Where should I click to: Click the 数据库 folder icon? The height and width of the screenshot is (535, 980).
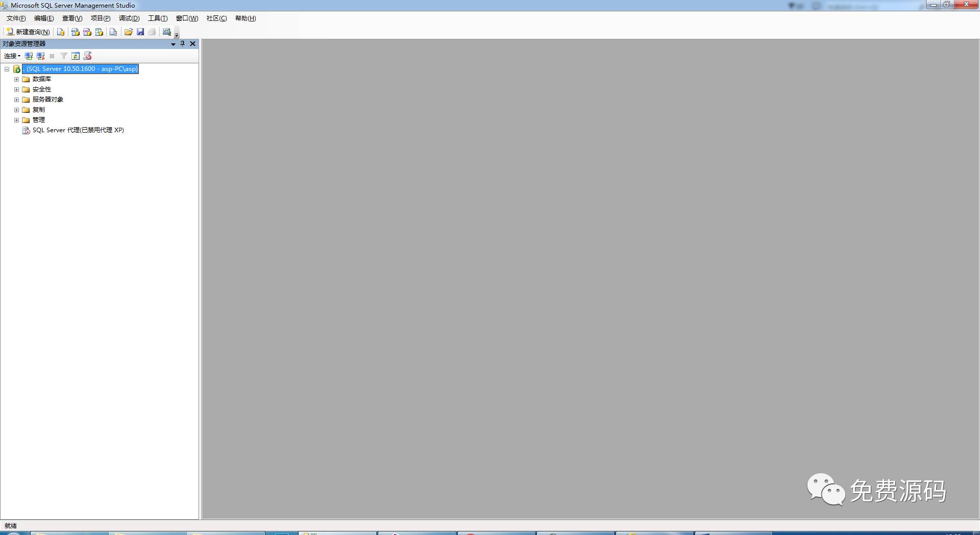point(26,79)
